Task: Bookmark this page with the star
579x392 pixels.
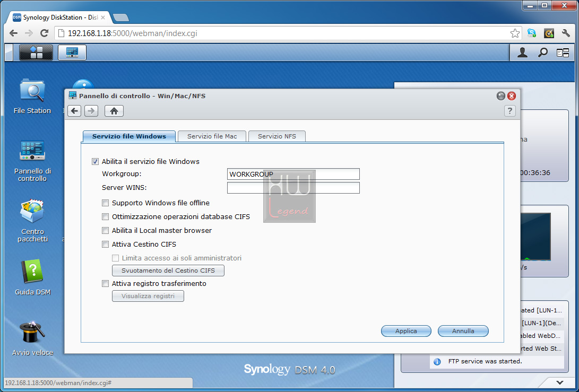Action: 515,33
